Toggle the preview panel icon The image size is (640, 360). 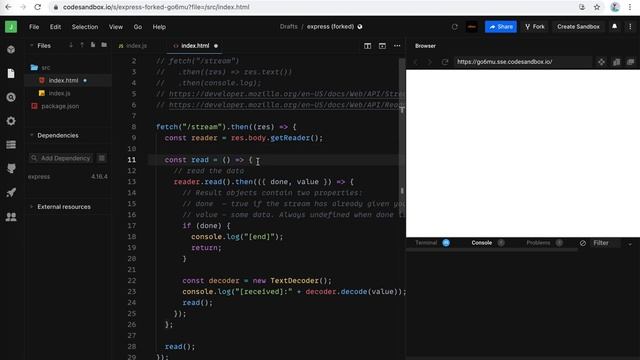point(382,46)
